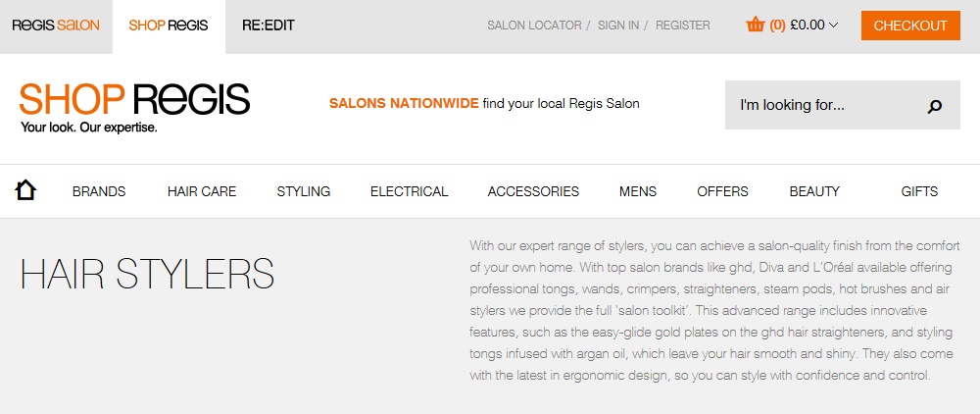Go to the Register link
Image resolution: width=980 pixels, height=414 pixels.
click(x=682, y=26)
